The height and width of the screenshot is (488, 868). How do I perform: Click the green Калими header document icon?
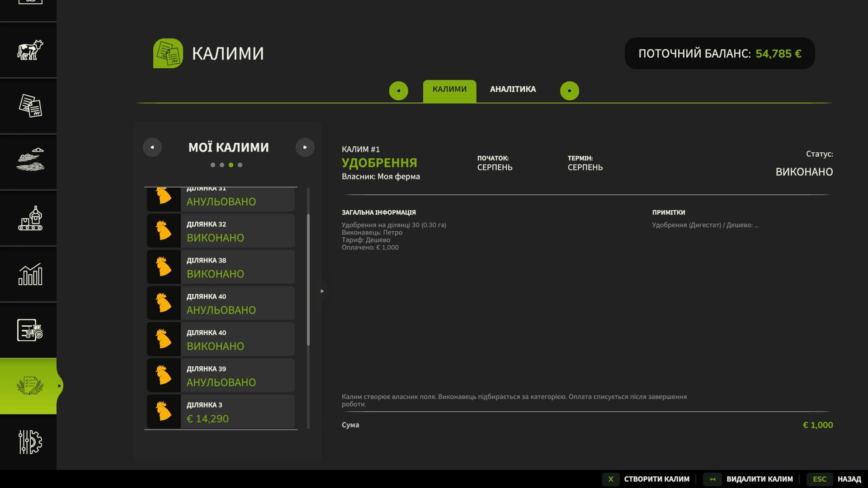168,53
